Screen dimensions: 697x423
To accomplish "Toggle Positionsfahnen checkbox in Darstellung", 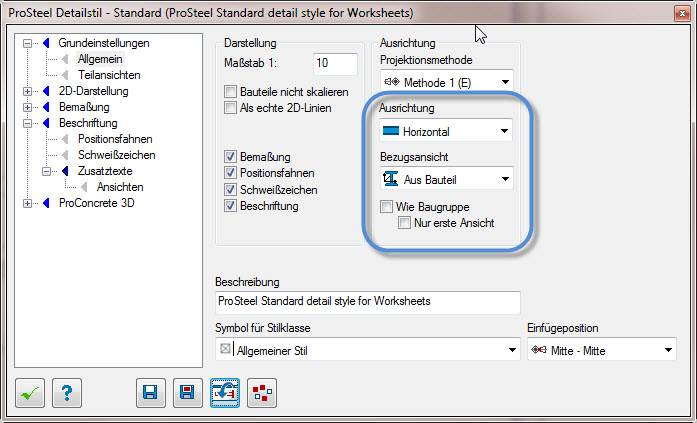I will point(230,173).
